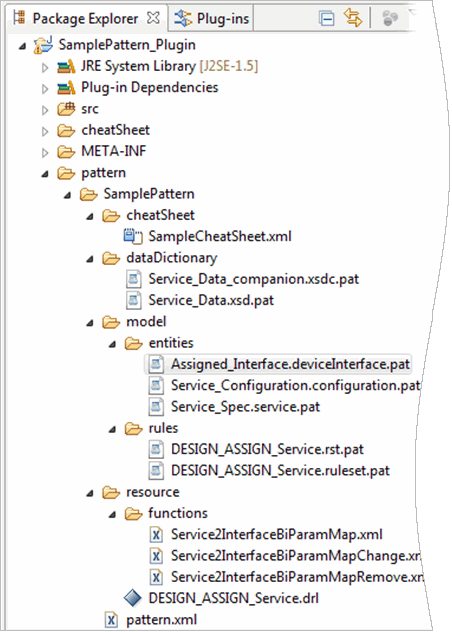452x632 pixels.
Task: Expand the JRE System Library node
Action: coord(45,68)
